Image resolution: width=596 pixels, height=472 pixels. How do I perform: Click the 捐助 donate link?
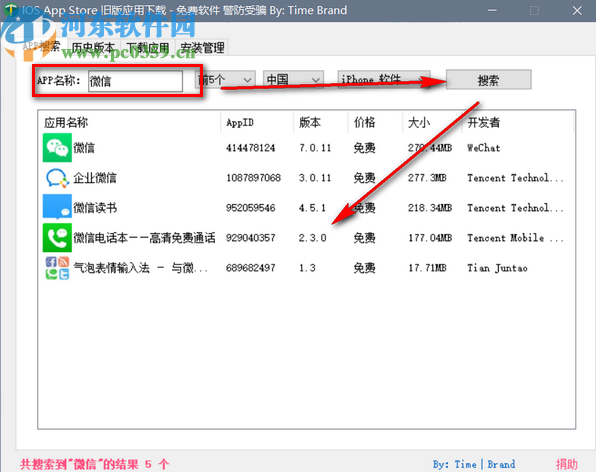tap(566, 464)
